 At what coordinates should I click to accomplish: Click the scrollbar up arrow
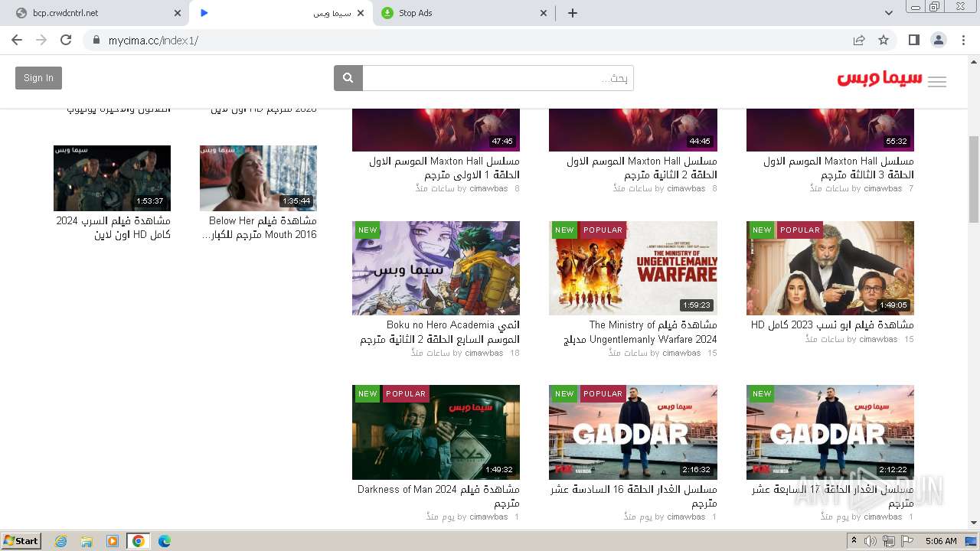[x=973, y=61]
